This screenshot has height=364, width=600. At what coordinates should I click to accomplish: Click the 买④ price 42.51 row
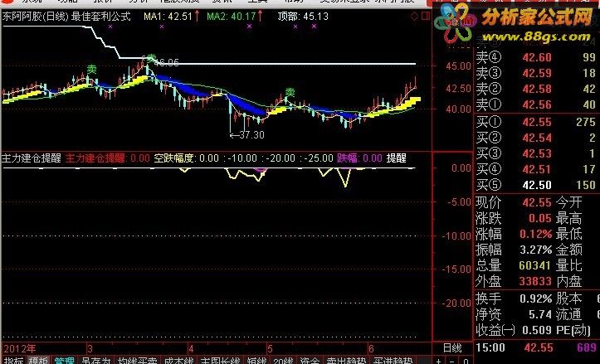point(536,169)
